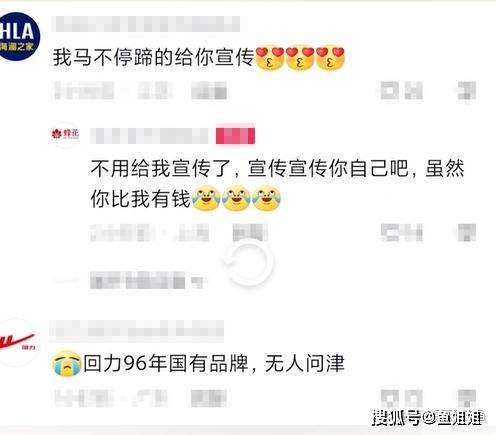Tap far-right blurred like icon under 回力 comment

[467, 398]
